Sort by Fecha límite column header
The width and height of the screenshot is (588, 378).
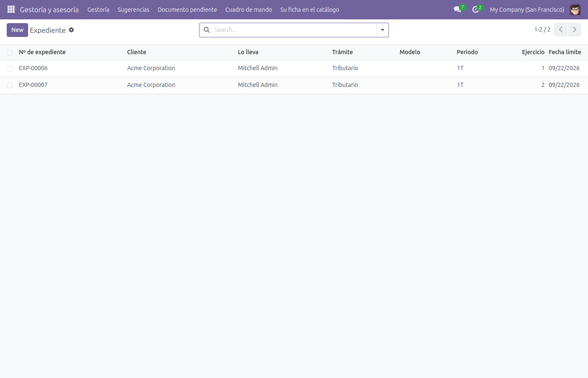pyautogui.click(x=565, y=52)
